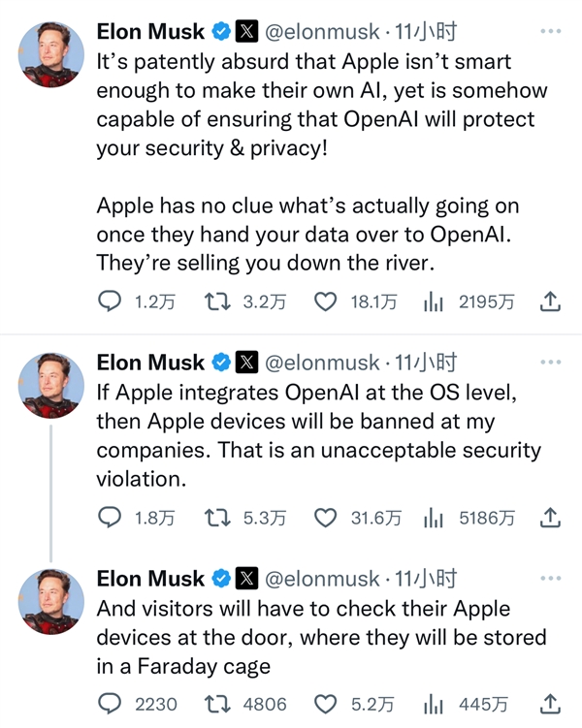Viewport: 582px width, 728px height.
Task: Reply to the 'Apple devices will be banned' tweet
Action: [x=111, y=519]
